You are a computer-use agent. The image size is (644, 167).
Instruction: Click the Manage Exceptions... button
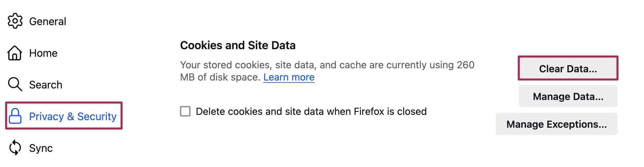tap(556, 124)
